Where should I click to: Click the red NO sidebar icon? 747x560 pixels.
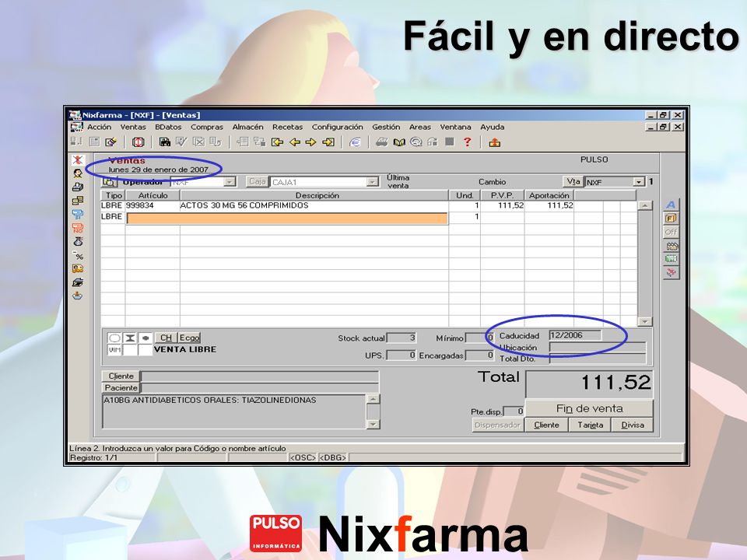pyautogui.click(x=78, y=228)
